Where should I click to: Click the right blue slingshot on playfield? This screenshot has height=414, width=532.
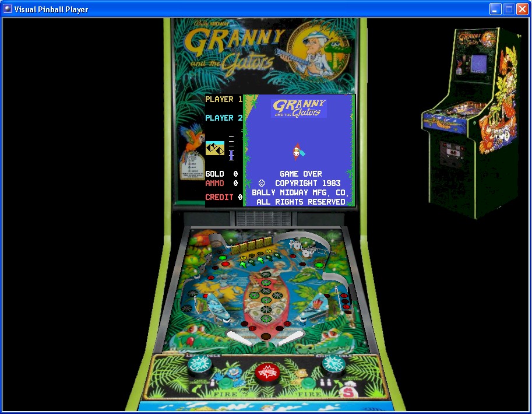[x=314, y=307]
